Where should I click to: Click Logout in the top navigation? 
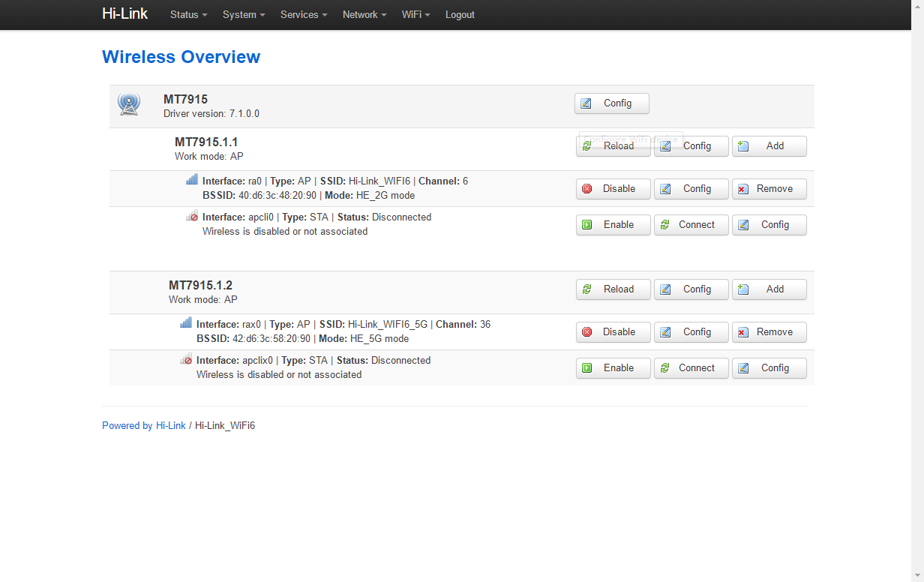click(460, 15)
